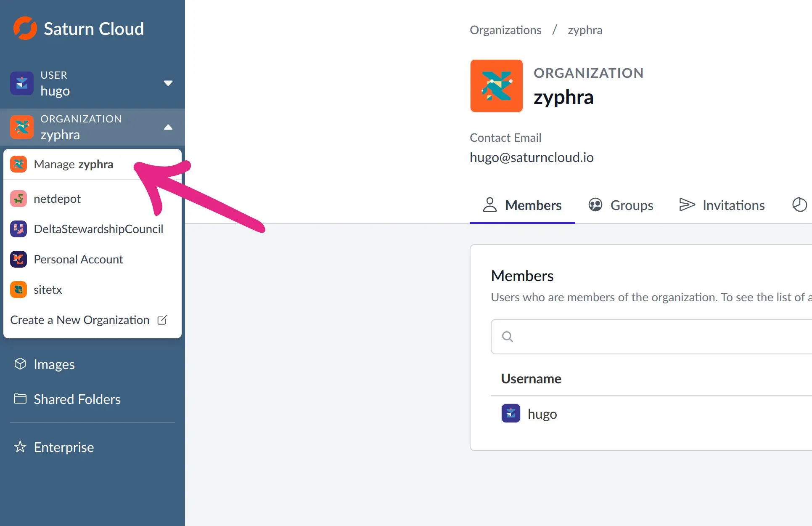Click the zyphra organization avatar in header

[496, 86]
